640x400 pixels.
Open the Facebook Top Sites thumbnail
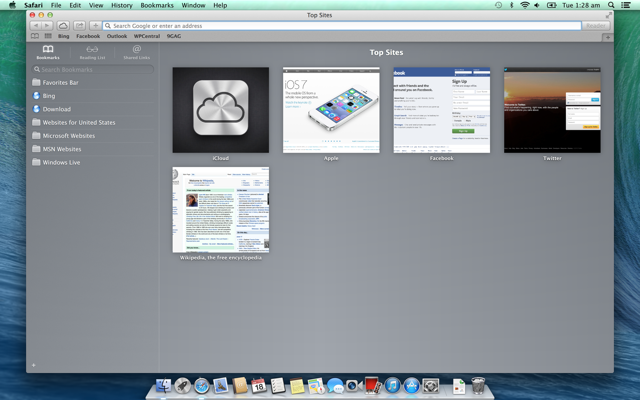(442, 110)
